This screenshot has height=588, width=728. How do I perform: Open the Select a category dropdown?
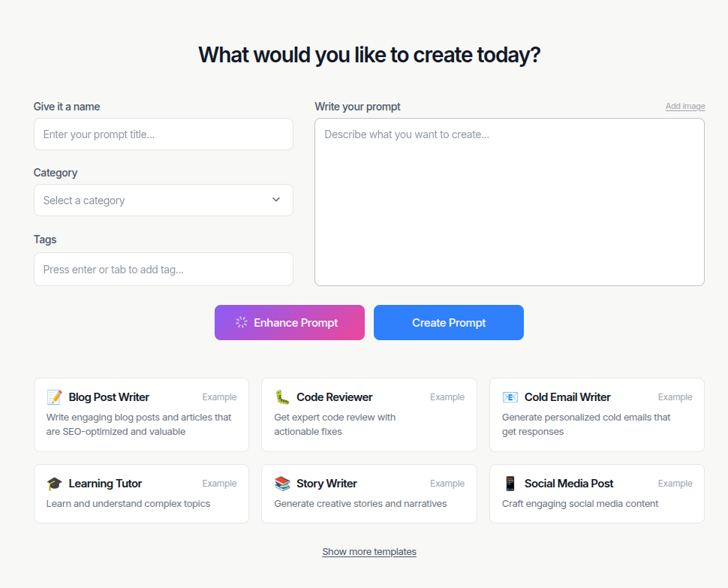163,201
